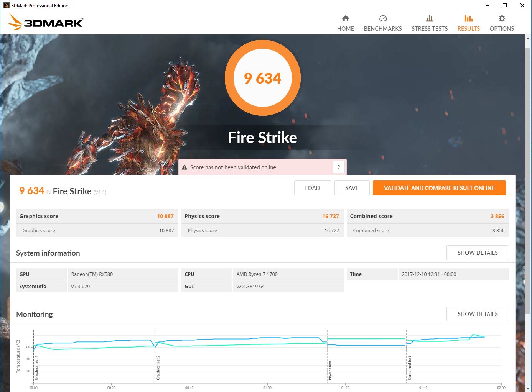Viewport: 532px width, 392px height.
Task: Click the scrollbar up arrow
Action: tap(528, 38)
